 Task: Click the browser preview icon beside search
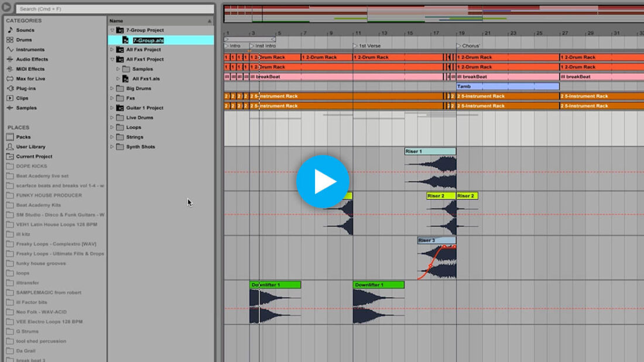[x=6, y=8]
